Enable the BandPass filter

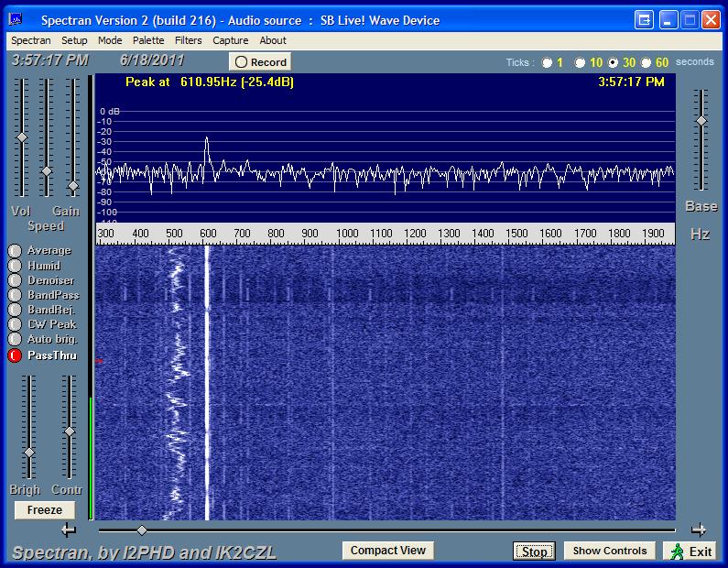click(15, 295)
